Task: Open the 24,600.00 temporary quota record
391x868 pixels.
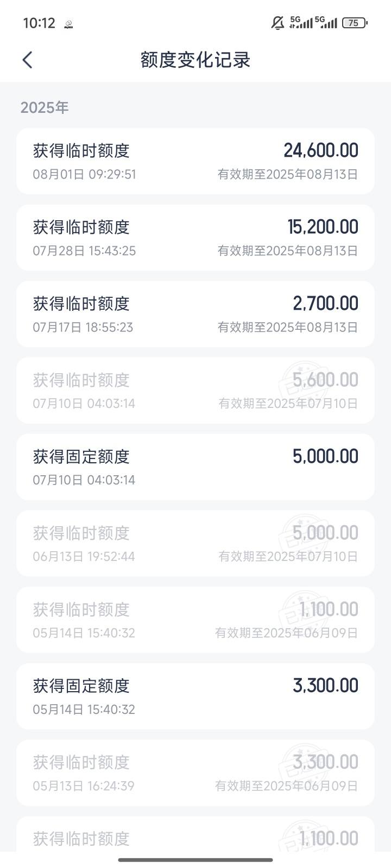Action: click(195, 161)
